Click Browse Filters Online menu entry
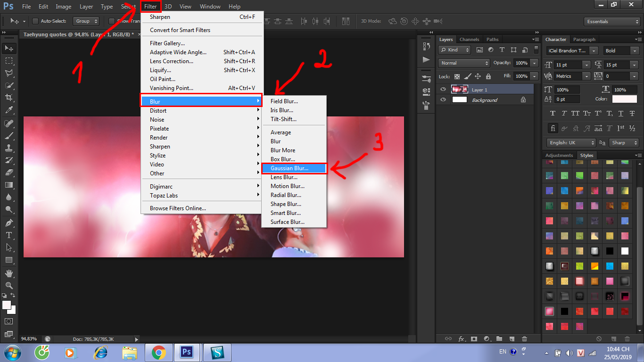Viewport: 644px width, 362px height. pos(178,208)
